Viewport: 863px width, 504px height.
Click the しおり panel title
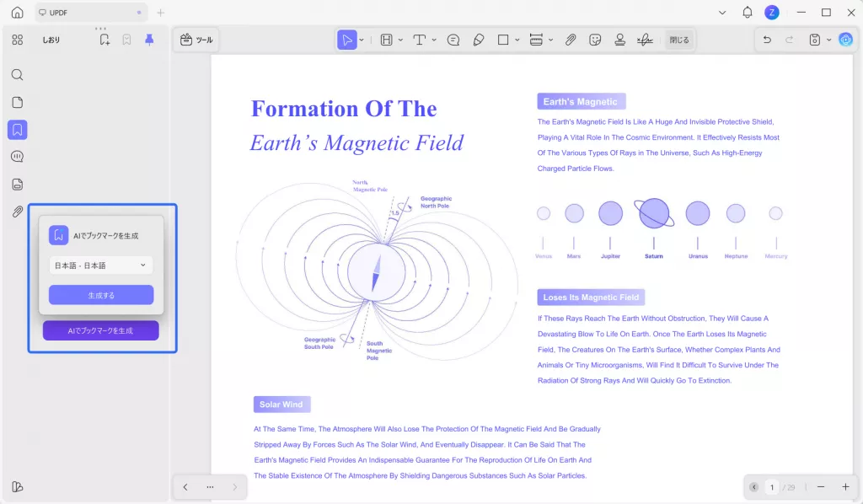[51, 40]
